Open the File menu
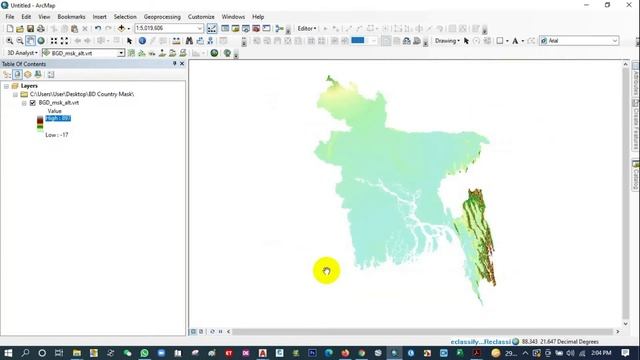The width and height of the screenshot is (640, 360). click(10, 17)
